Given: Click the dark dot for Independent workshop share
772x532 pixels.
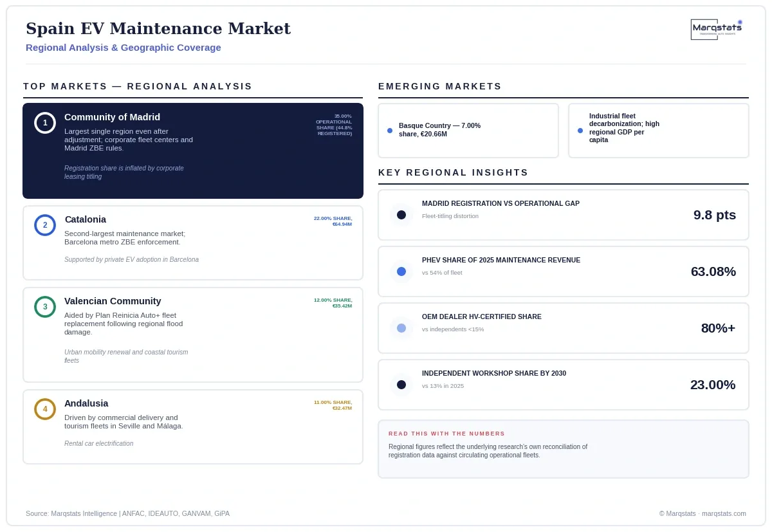Looking at the screenshot, I should (x=401, y=385).
